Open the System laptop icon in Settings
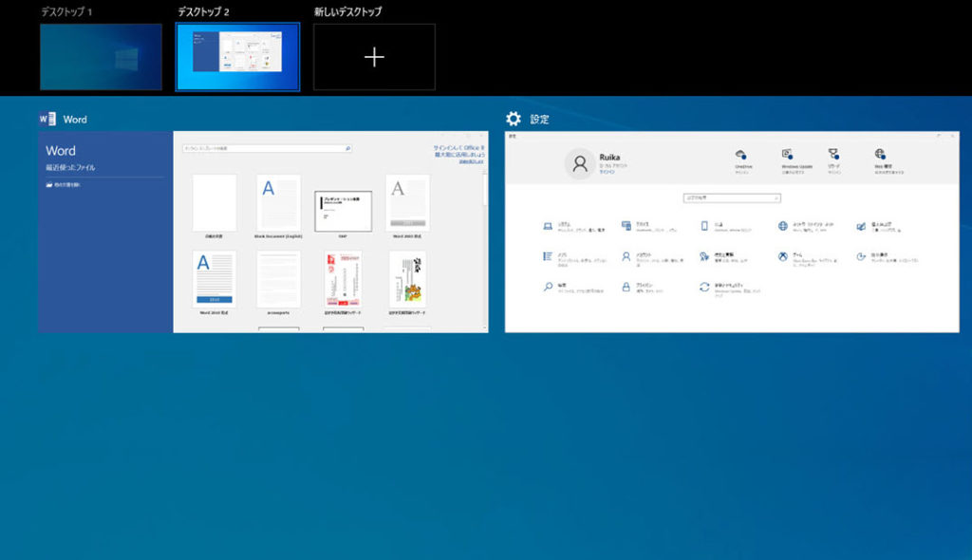 point(548,226)
